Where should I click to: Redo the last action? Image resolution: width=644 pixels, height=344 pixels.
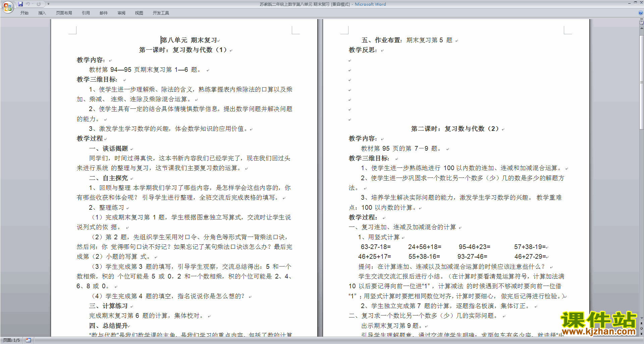pos(39,4)
